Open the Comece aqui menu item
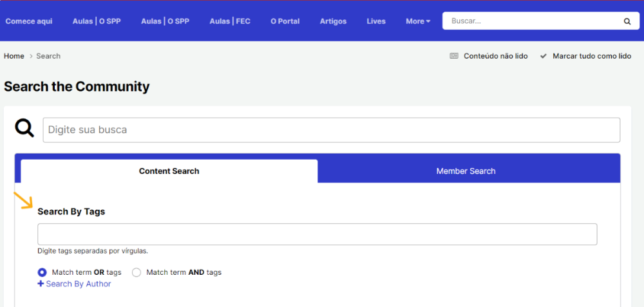The width and height of the screenshot is (644, 307). tap(29, 21)
